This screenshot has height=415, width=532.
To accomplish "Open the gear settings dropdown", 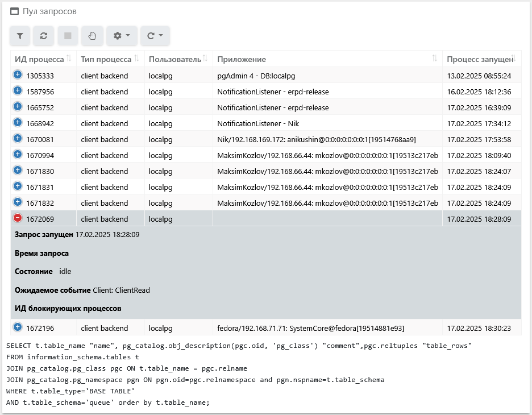I will pyautogui.click(x=121, y=36).
